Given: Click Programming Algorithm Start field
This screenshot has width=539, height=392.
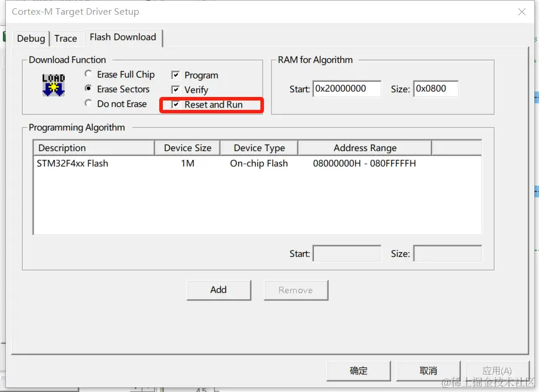Looking at the screenshot, I should point(347,253).
